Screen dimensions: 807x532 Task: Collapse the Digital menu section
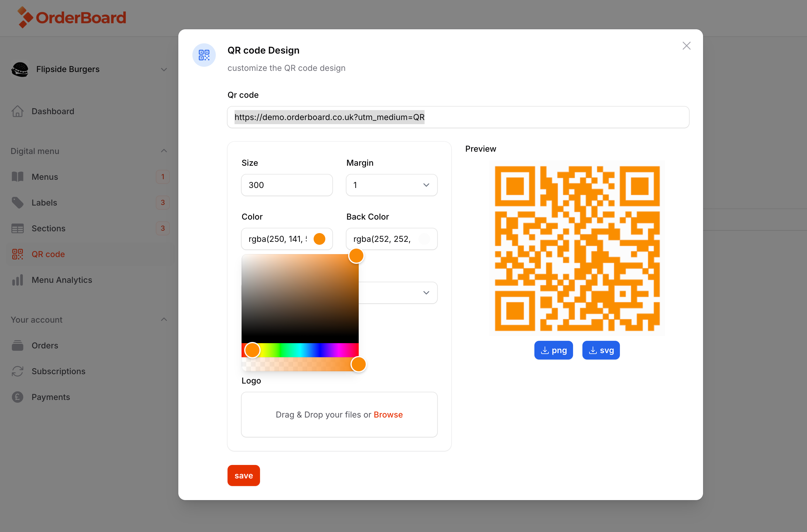[x=163, y=151]
